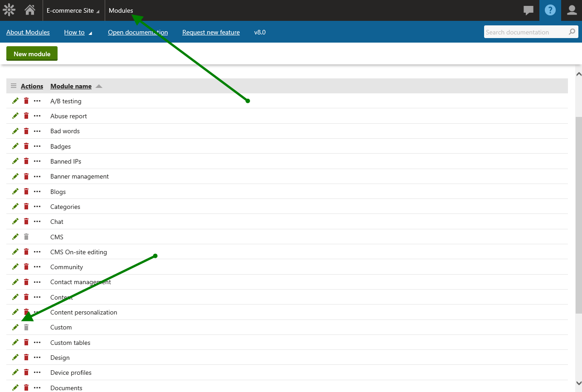The image size is (582, 392).
Task: Open more actions for Community module
Action: 37,267
